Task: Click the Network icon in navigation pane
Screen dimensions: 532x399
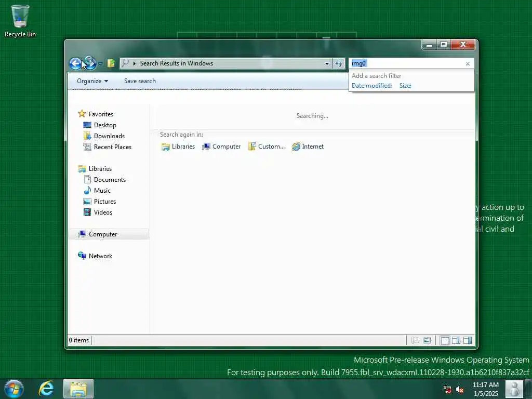Action: pos(82,256)
